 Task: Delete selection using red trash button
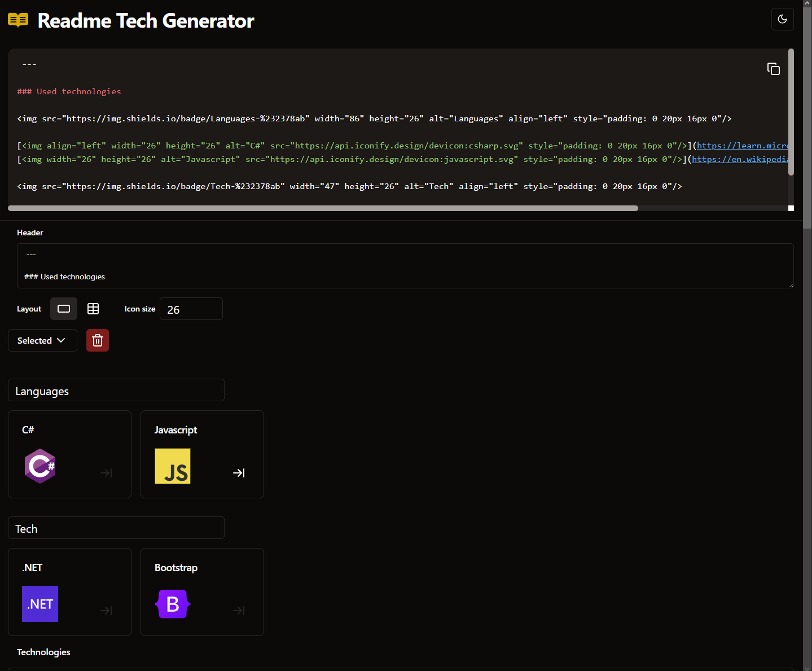click(98, 340)
